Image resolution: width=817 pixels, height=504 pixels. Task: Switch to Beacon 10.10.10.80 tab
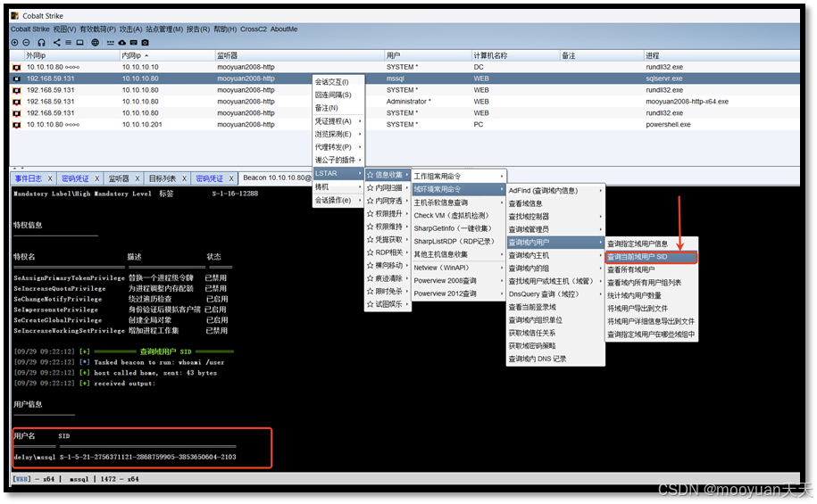click(x=277, y=178)
